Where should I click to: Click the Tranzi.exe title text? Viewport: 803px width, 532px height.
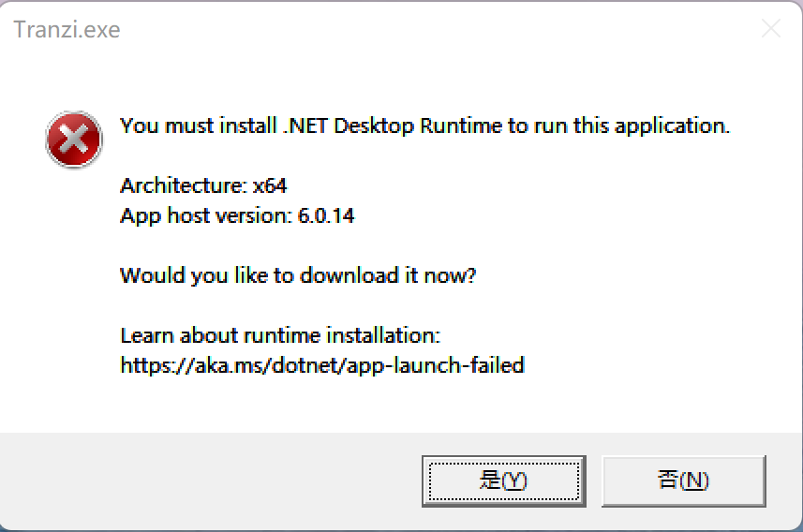point(67,30)
